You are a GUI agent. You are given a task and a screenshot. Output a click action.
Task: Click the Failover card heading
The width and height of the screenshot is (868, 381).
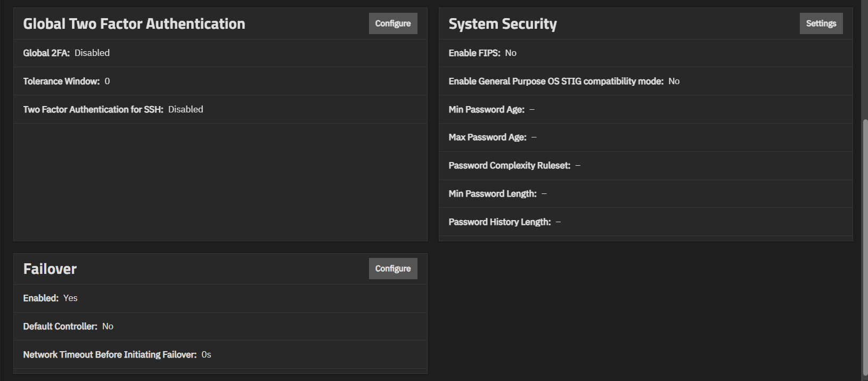[x=50, y=269]
